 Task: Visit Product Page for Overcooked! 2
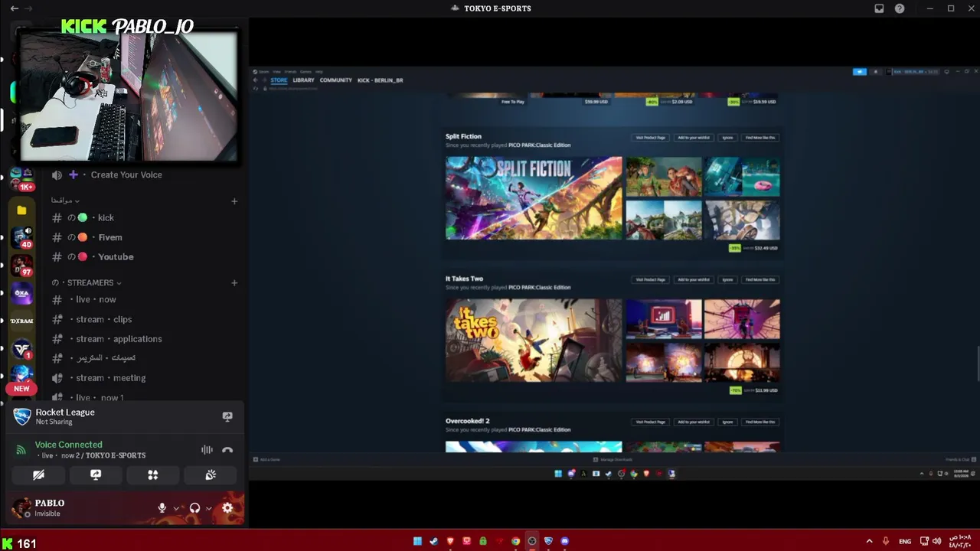[x=650, y=422]
